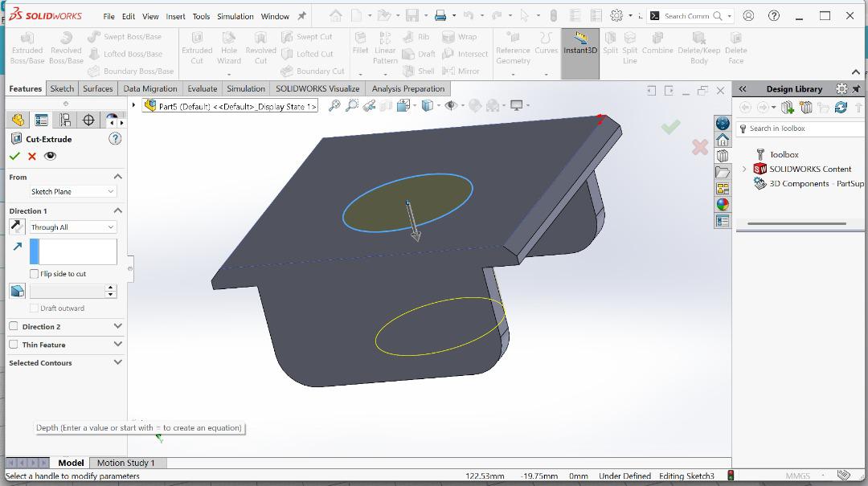Image resolution: width=868 pixels, height=486 pixels.
Task: Click the draft angle spinner arrows
Action: pos(111,291)
